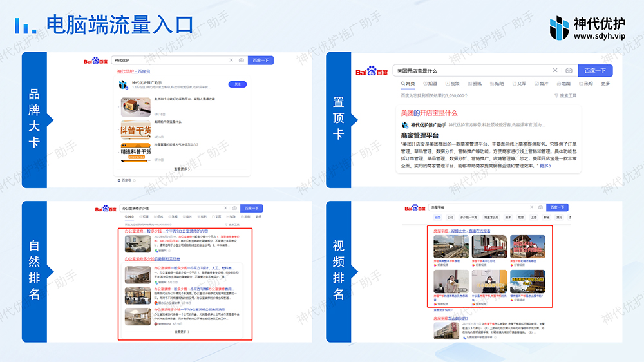
Task: Expand 查看更多视频 below the video grid
Action: click(x=443, y=310)
